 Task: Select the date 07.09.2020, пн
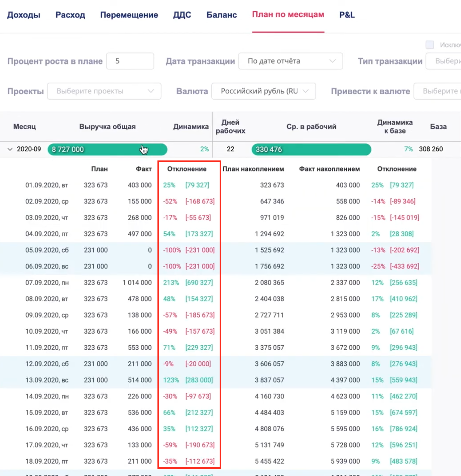(47, 283)
